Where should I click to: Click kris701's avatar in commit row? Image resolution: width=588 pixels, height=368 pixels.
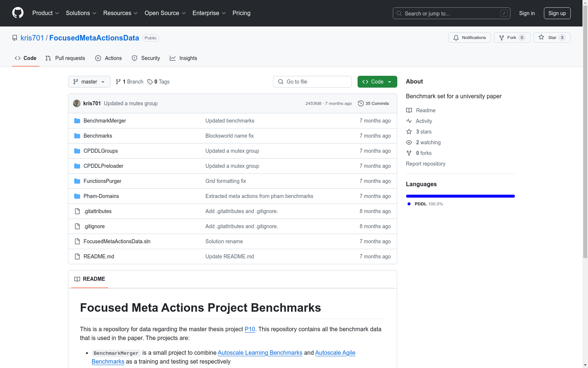click(x=77, y=103)
